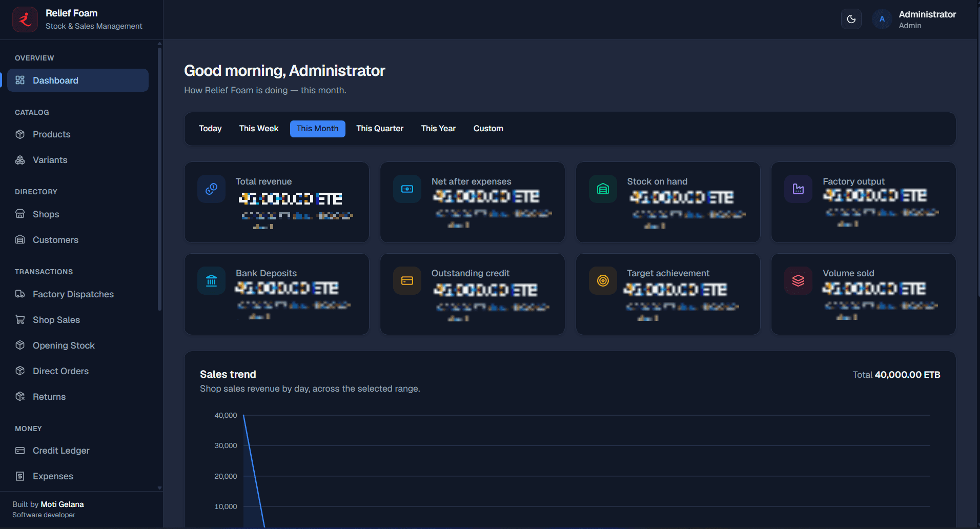Click the Factory output chart icon

coord(799,189)
